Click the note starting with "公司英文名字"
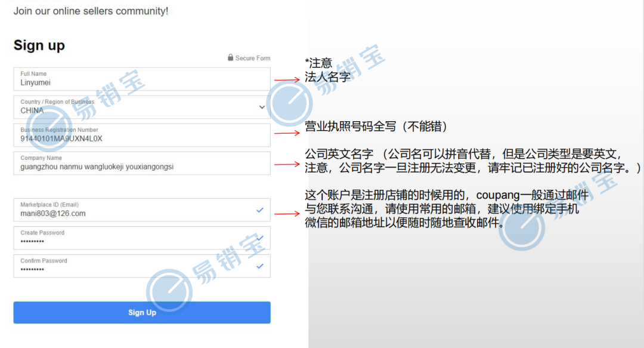Image resolution: width=644 pixels, height=348 pixels. [x=472, y=161]
